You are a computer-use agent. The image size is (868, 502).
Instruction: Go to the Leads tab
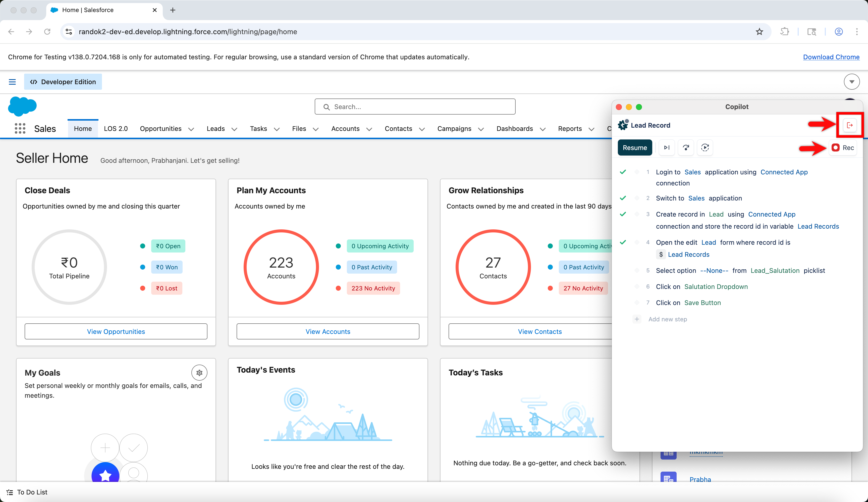click(x=216, y=128)
